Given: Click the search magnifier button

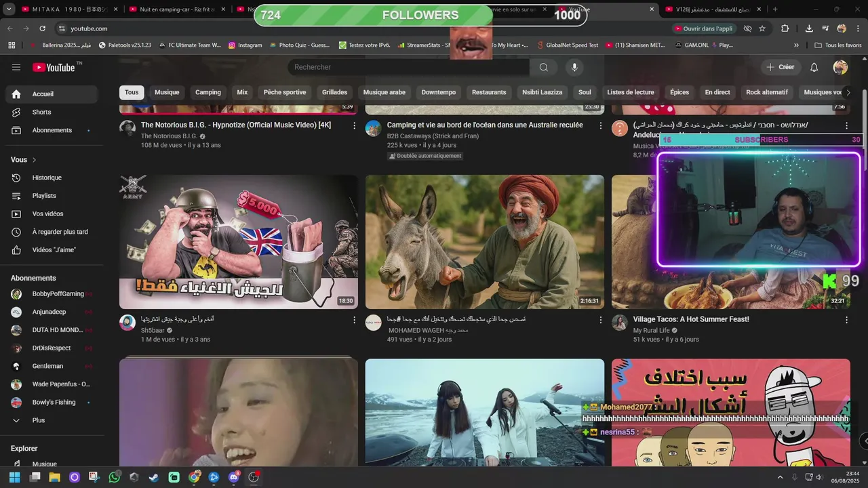Looking at the screenshot, I should [x=544, y=67].
